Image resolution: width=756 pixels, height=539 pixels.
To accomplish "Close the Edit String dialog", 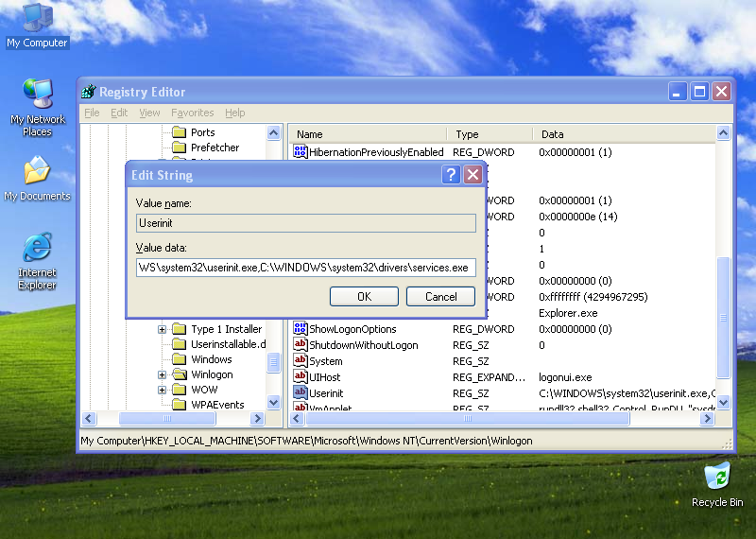I will pyautogui.click(x=473, y=174).
